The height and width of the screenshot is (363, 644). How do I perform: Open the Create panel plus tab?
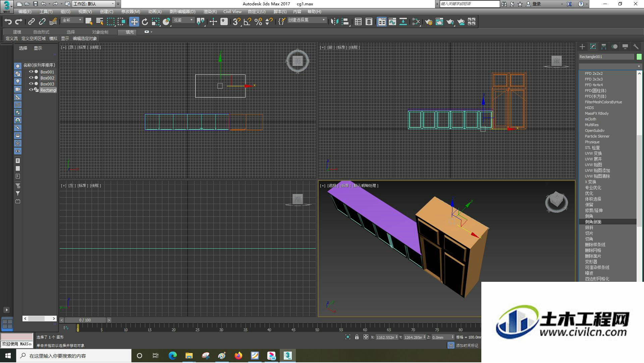582,47
